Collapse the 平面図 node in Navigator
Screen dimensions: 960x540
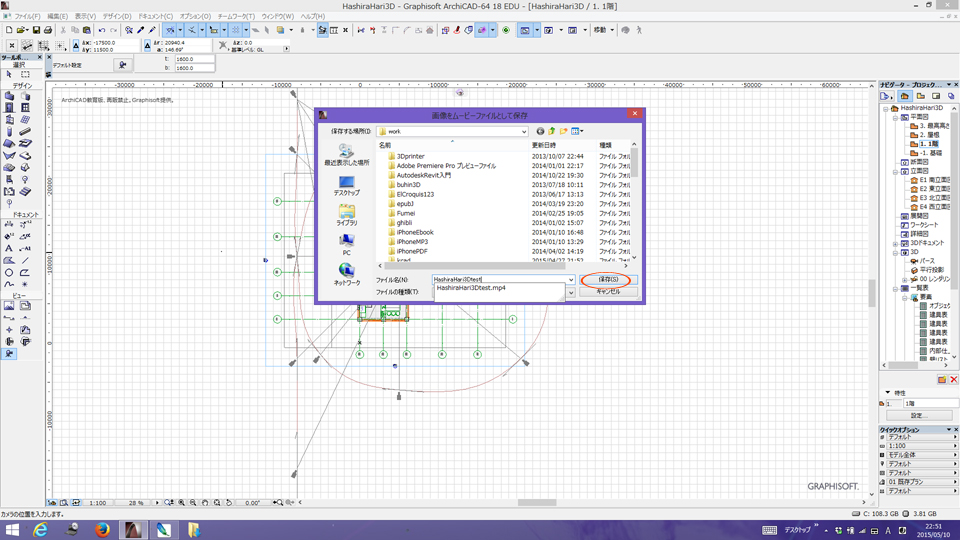(895, 117)
